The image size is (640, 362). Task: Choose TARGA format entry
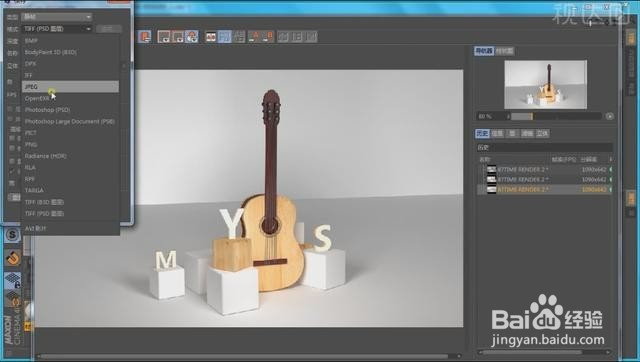[70, 190]
